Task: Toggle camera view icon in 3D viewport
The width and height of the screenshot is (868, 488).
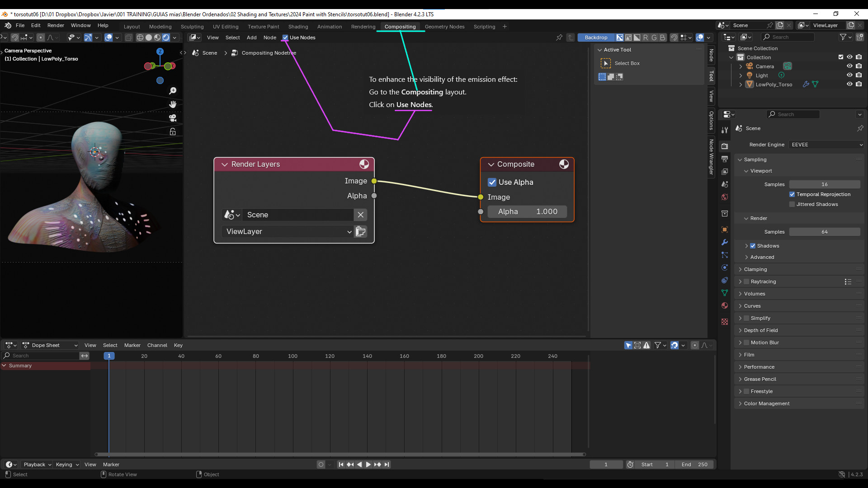Action: pos(173,118)
